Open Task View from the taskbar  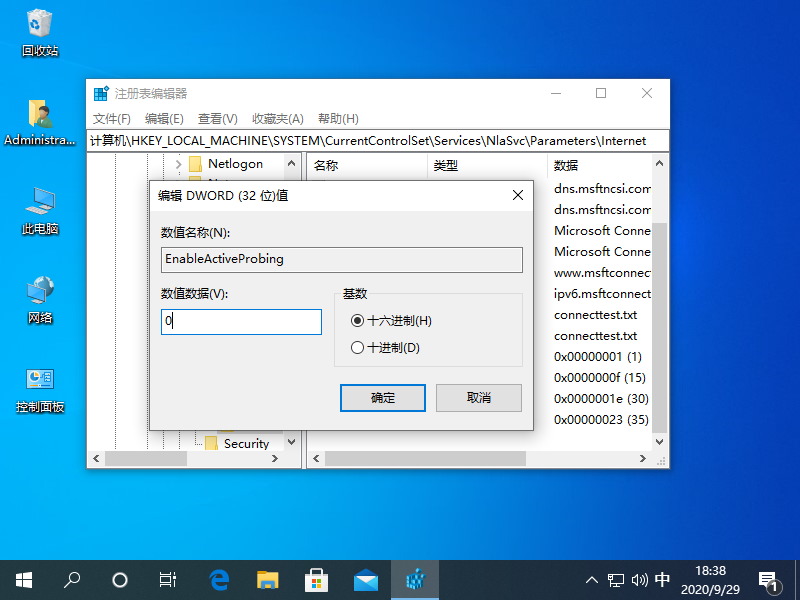coord(167,579)
